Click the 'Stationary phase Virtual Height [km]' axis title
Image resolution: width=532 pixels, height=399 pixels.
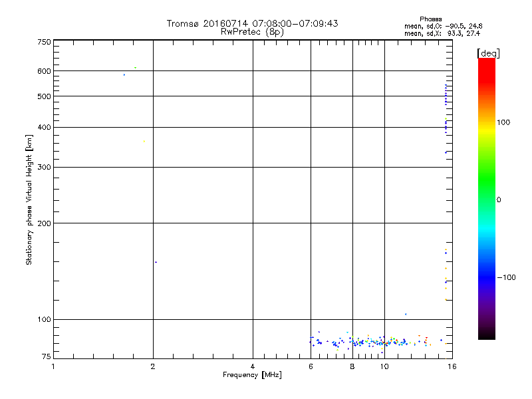[x=29, y=200]
